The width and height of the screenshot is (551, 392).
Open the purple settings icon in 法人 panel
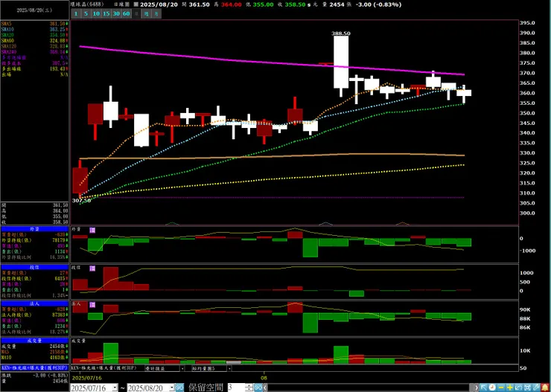click(x=92, y=305)
